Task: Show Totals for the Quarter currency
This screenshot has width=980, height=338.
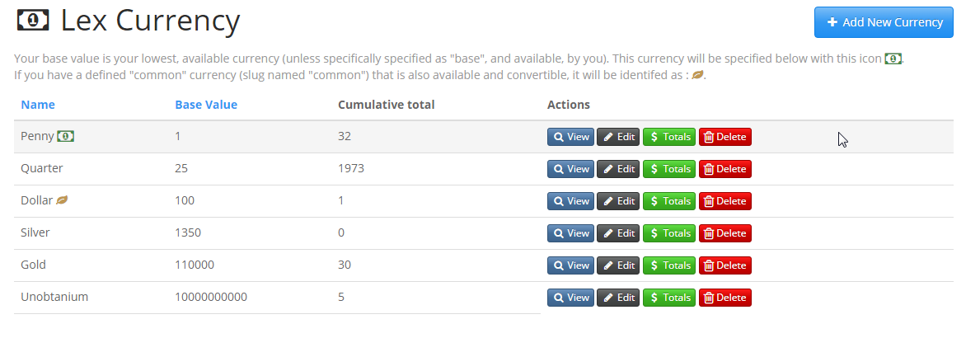Action: pos(669,169)
